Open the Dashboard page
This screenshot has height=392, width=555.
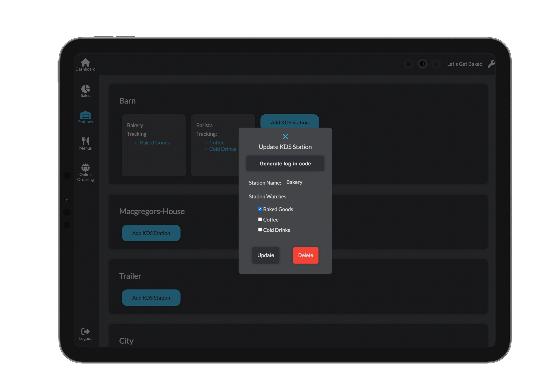click(x=85, y=64)
